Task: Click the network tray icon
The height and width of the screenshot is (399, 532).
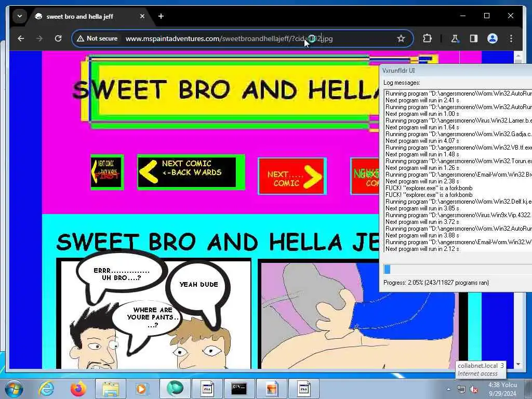Action: coord(461,390)
